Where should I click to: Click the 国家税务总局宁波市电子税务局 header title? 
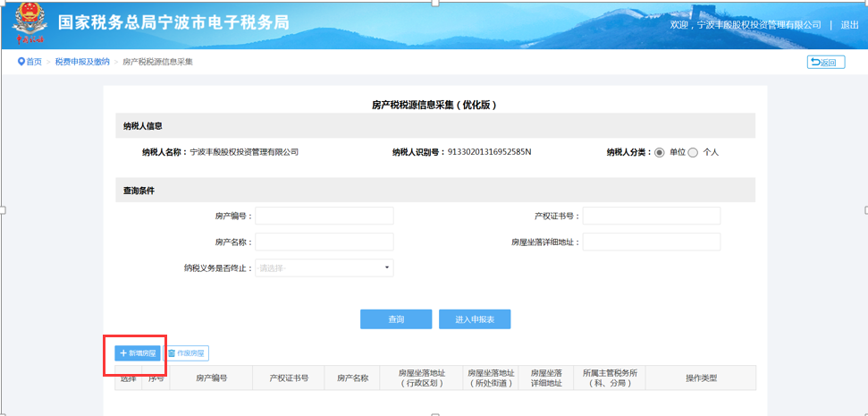pyautogui.click(x=173, y=23)
